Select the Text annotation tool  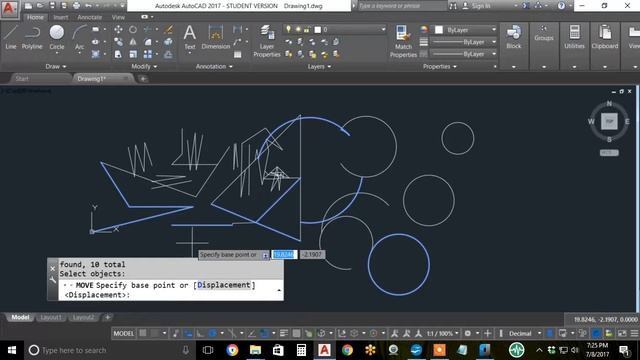(x=190, y=37)
